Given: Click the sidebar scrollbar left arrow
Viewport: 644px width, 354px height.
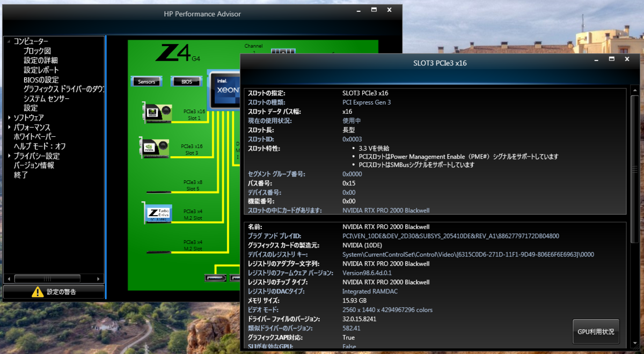Looking at the screenshot, I should click(x=8, y=279).
